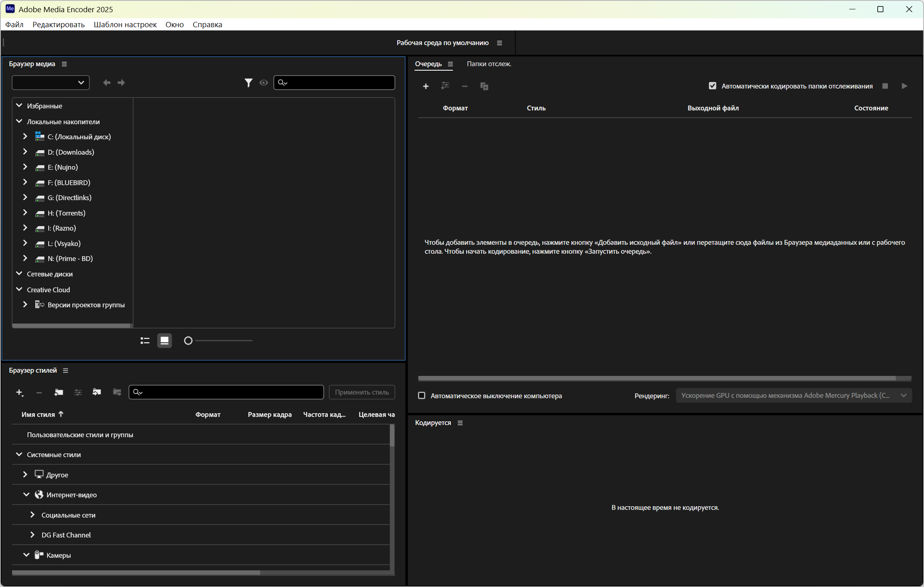Switch to the Папки отслеж. tab
Viewport: 924px width, 587px height.
pos(489,64)
